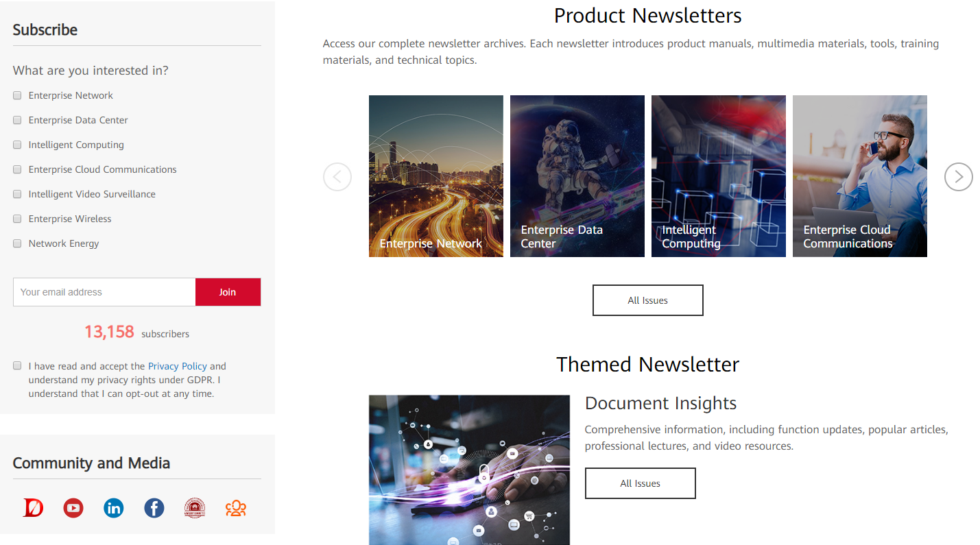The width and height of the screenshot is (980, 545).
Task: Open the Enterprise Cloud Communications newsletter tile
Action: pyautogui.click(x=860, y=176)
